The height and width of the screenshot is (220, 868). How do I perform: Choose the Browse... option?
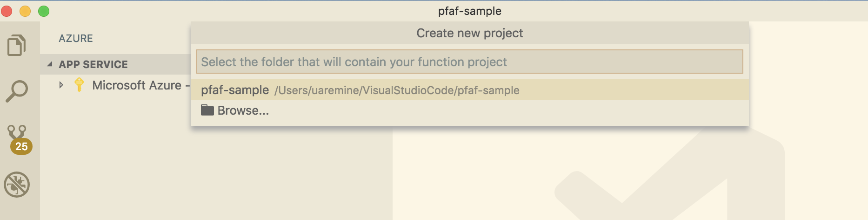tap(243, 110)
